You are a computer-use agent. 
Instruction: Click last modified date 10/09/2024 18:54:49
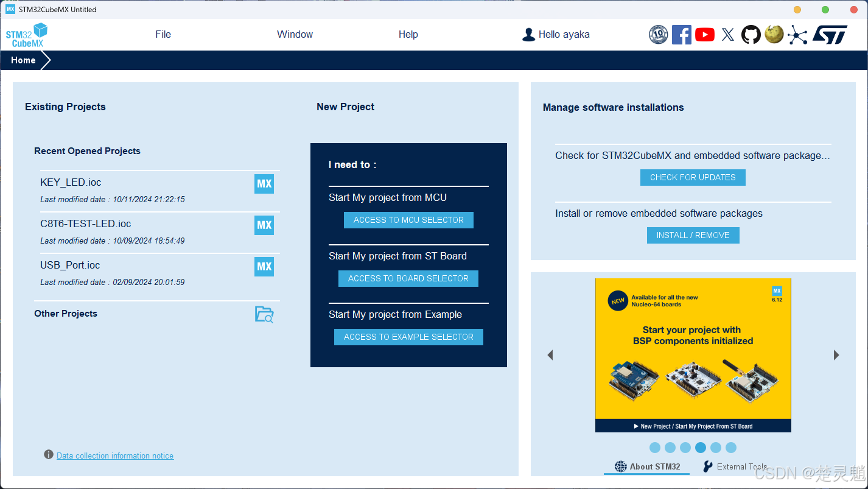coord(113,241)
